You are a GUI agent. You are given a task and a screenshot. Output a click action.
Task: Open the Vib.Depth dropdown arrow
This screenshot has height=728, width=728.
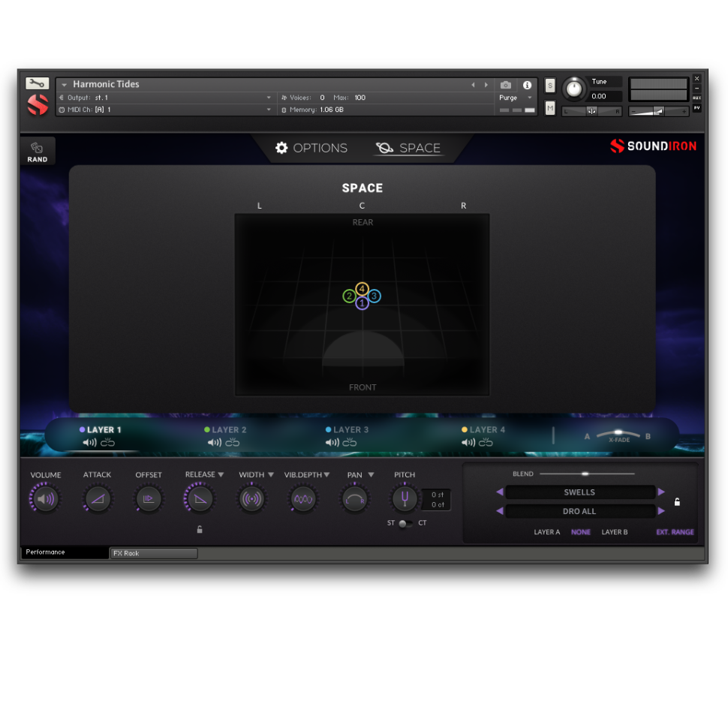click(x=326, y=474)
